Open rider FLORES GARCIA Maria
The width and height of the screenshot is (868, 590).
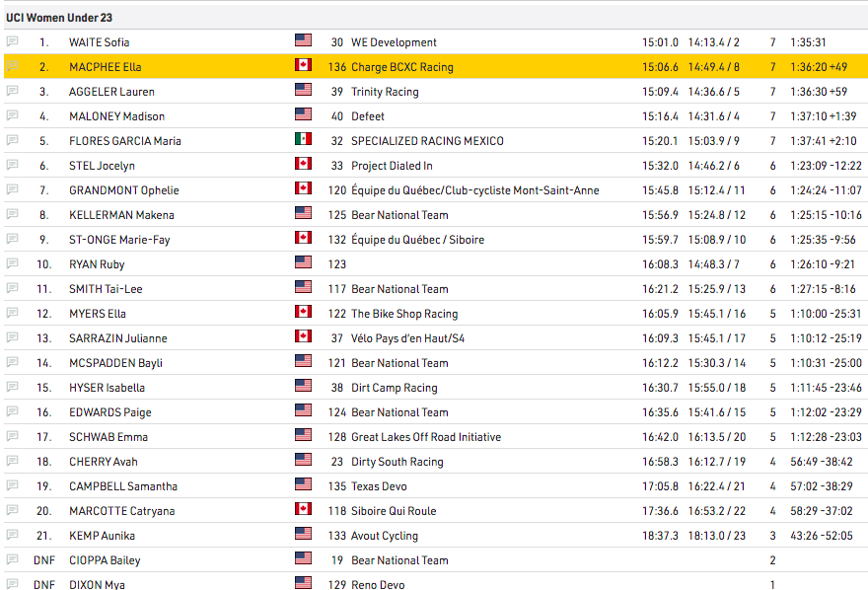click(x=125, y=141)
